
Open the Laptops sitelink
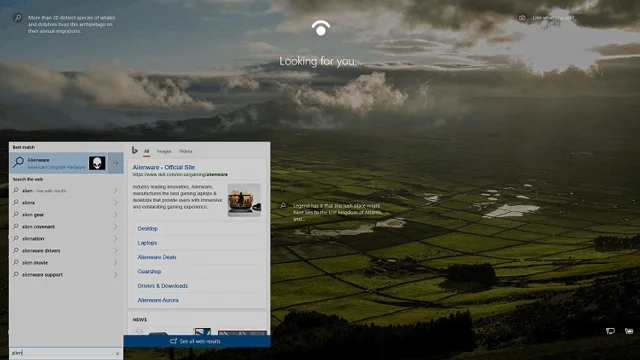point(147,243)
